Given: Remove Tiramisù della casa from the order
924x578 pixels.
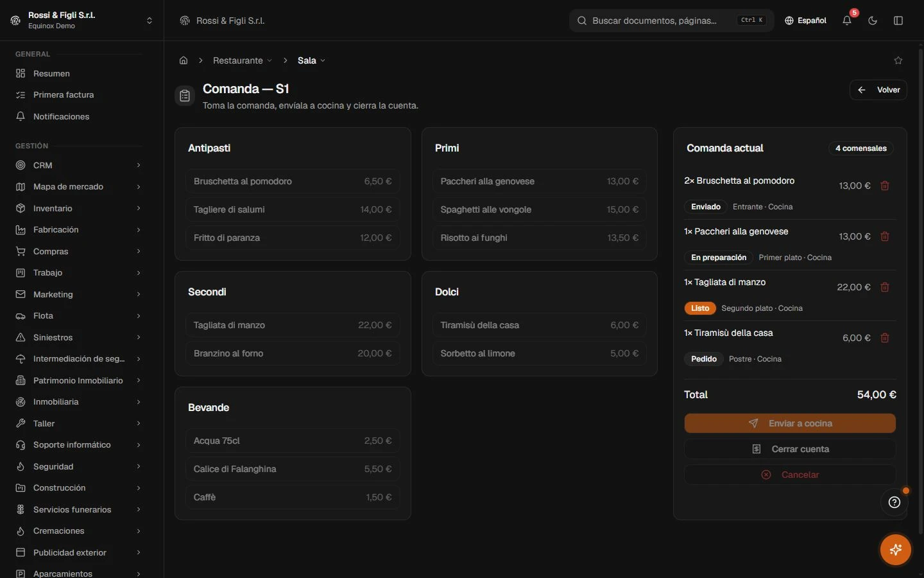Looking at the screenshot, I should [x=885, y=338].
